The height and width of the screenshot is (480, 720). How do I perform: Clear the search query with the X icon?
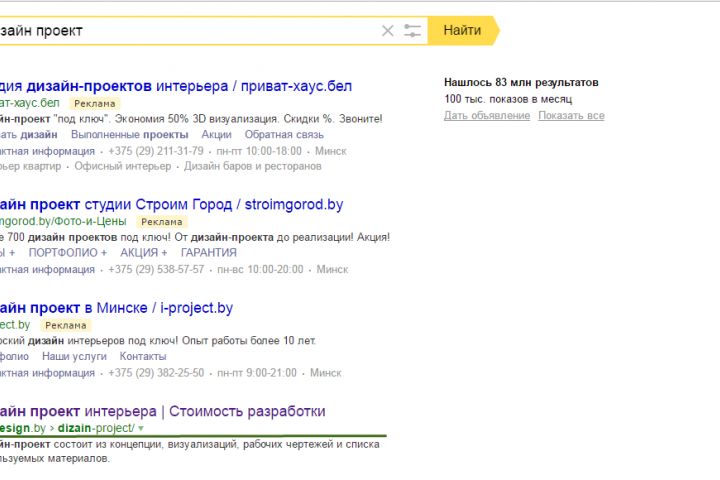(x=388, y=31)
